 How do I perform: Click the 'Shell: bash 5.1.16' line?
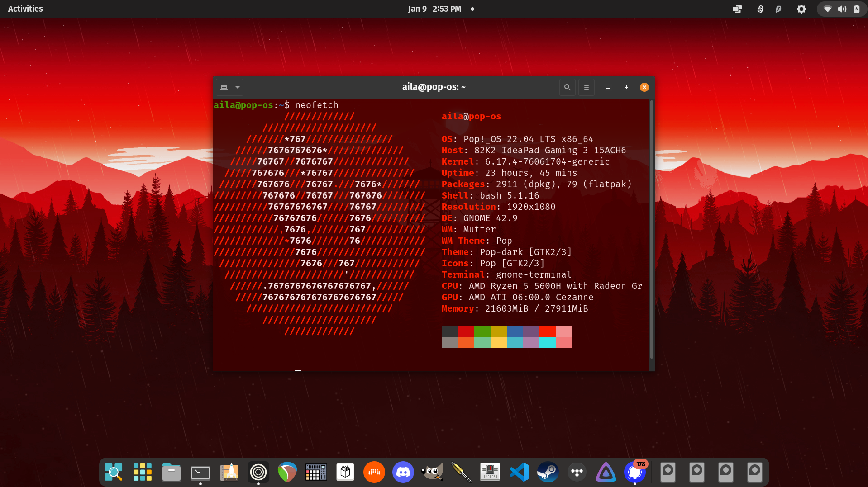(491, 195)
